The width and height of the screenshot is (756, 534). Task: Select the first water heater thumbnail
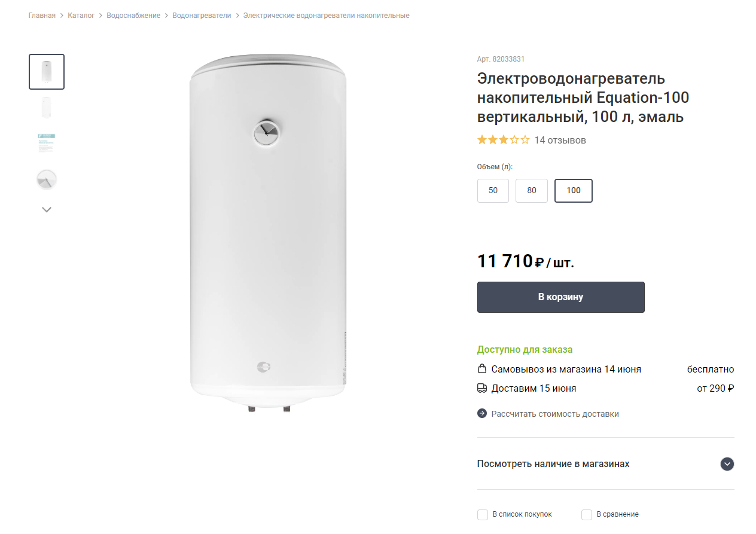point(47,72)
